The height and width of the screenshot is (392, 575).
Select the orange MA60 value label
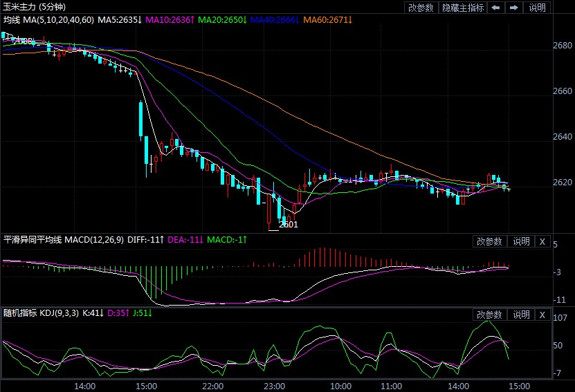(x=328, y=20)
